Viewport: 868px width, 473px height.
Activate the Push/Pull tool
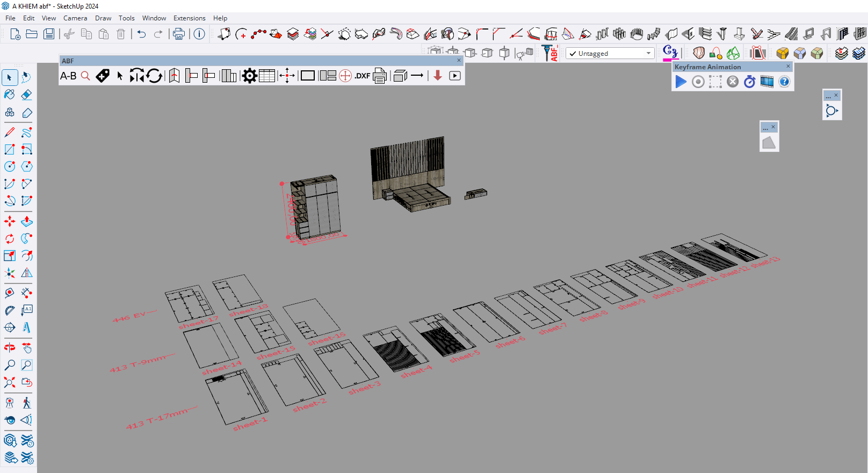tap(26, 221)
